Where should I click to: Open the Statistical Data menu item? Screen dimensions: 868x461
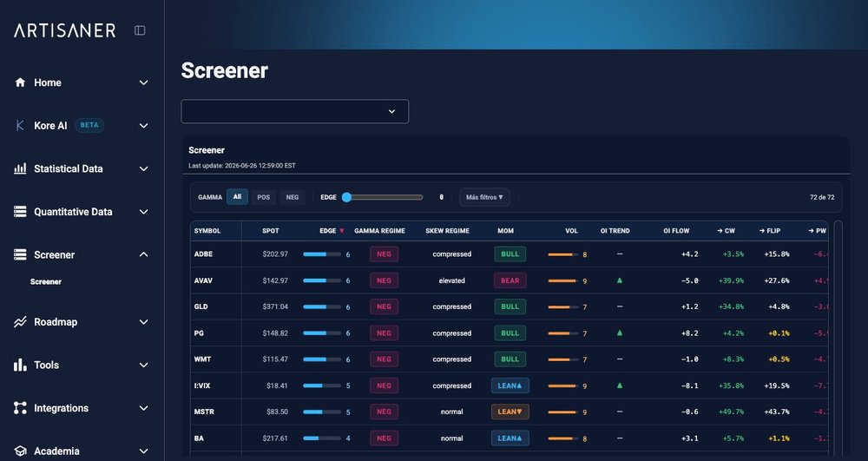[68, 168]
